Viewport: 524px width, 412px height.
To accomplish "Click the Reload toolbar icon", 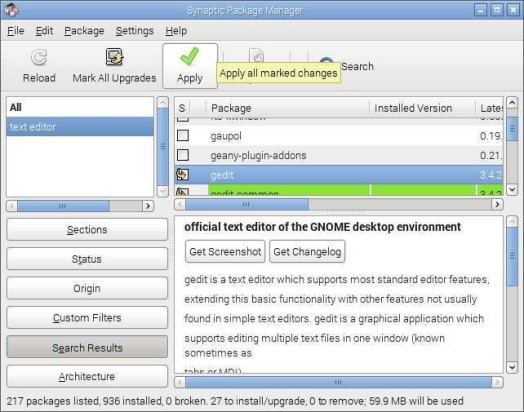I will coord(39,57).
